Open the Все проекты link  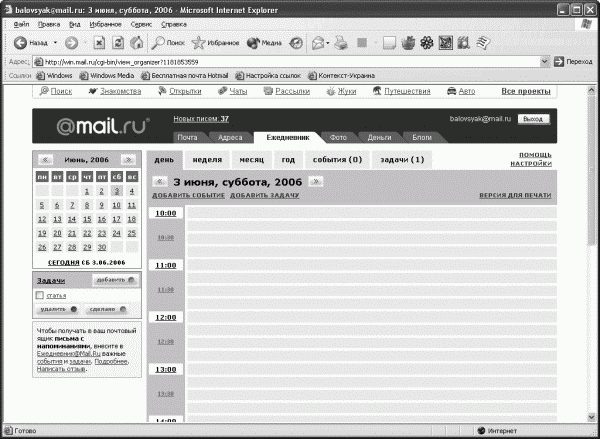click(526, 91)
